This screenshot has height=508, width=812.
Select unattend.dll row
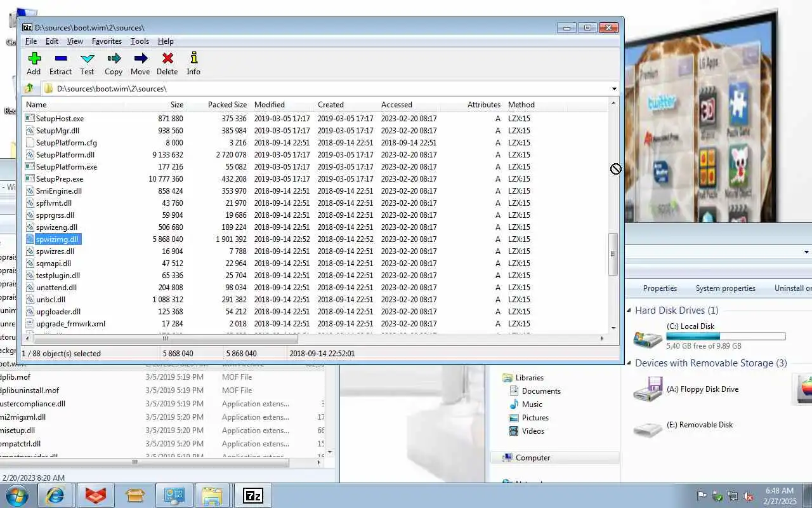coord(315,287)
